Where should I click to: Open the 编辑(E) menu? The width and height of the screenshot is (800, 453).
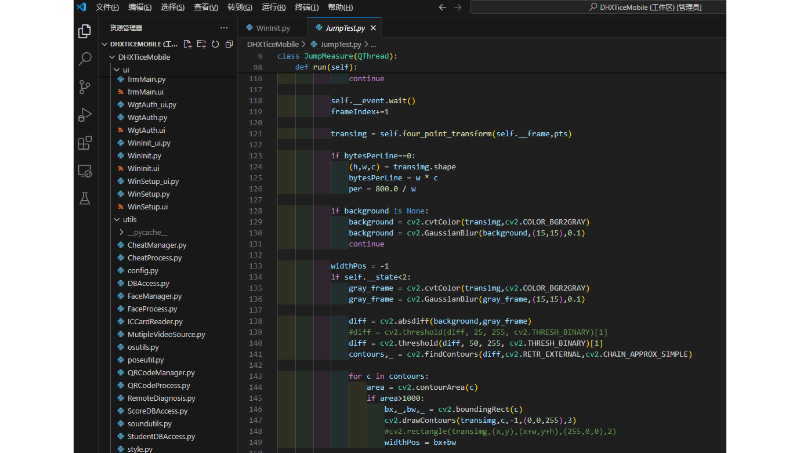point(140,7)
